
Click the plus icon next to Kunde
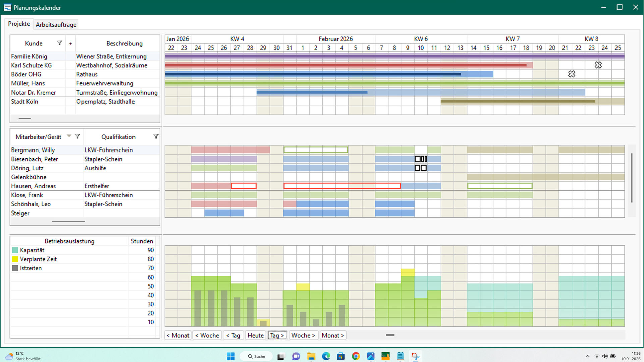pyautogui.click(x=70, y=44)
